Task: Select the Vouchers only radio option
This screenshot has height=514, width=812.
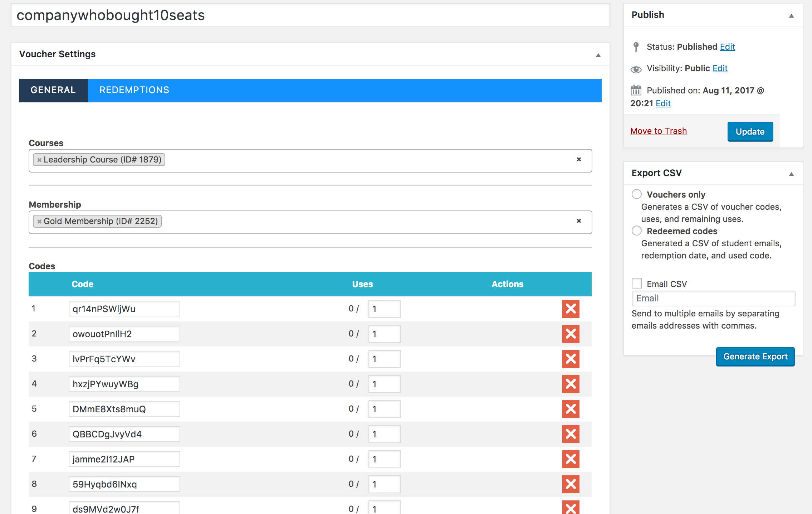Action: pyautogui.click(x=636, y=194)
